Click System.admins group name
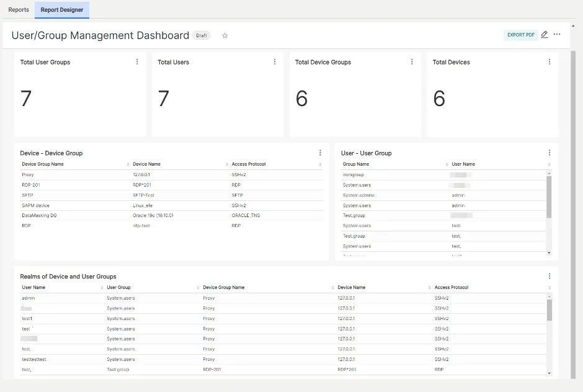This screenshot has width=583, height=392. point(358,195)
